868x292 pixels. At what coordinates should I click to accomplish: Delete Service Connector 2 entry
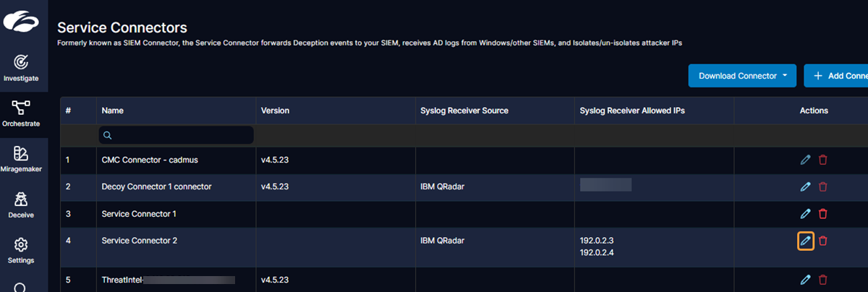coord(822,241)
